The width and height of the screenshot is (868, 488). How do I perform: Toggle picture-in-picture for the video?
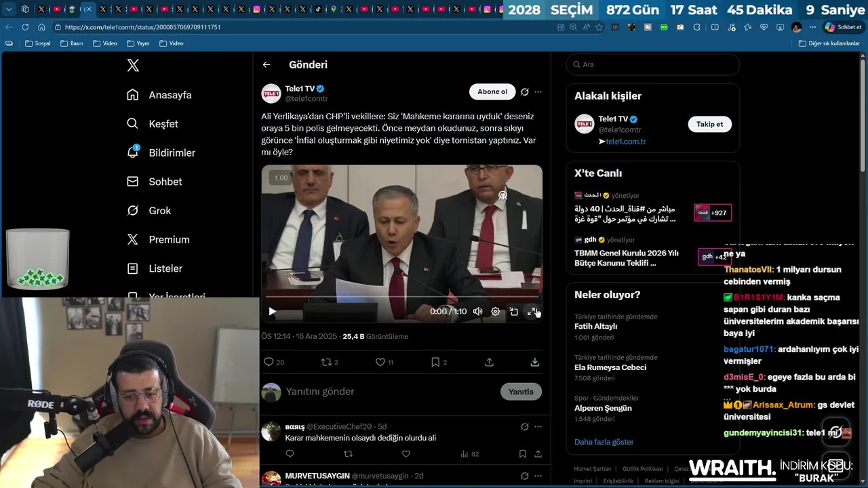(x=514, y=311)
